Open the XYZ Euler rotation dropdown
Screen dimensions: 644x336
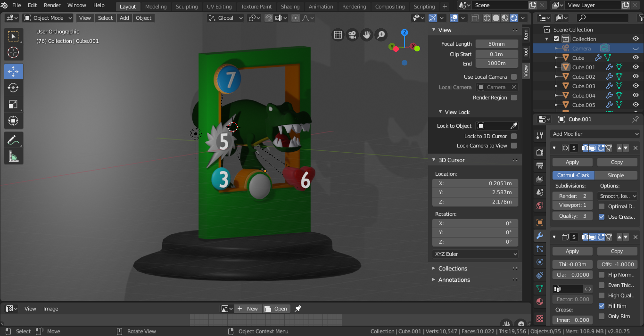pos(475,254)
